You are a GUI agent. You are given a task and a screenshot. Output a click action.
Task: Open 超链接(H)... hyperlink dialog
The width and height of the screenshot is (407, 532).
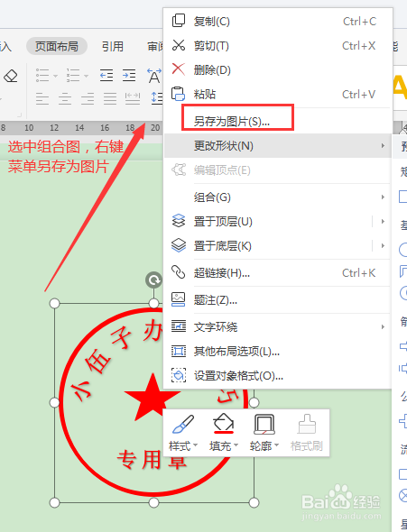(x=278, y=273)
